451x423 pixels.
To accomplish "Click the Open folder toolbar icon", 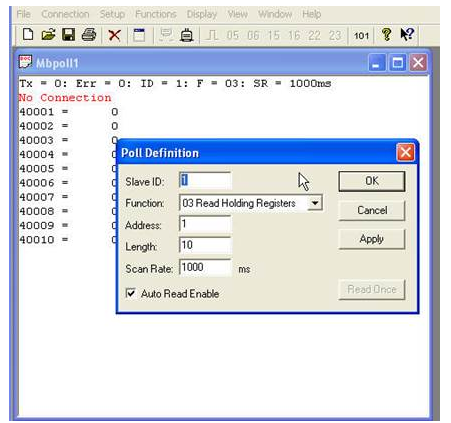I will [x=48, y=35].
